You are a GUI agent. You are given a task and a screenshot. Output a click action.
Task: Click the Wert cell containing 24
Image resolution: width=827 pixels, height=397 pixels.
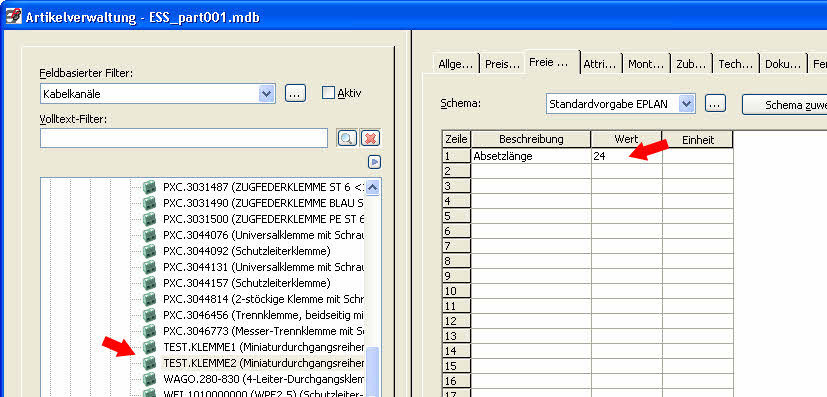tap(627, 156)
